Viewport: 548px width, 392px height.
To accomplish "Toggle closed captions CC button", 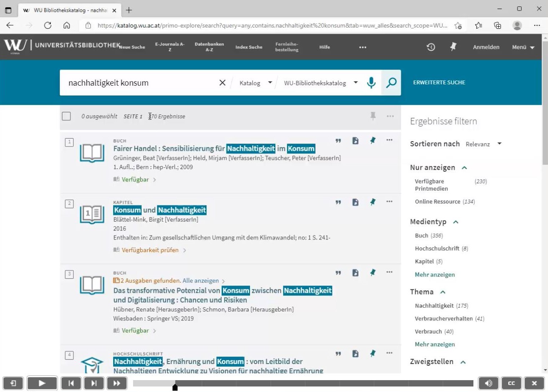I will (x=511, y=383).
